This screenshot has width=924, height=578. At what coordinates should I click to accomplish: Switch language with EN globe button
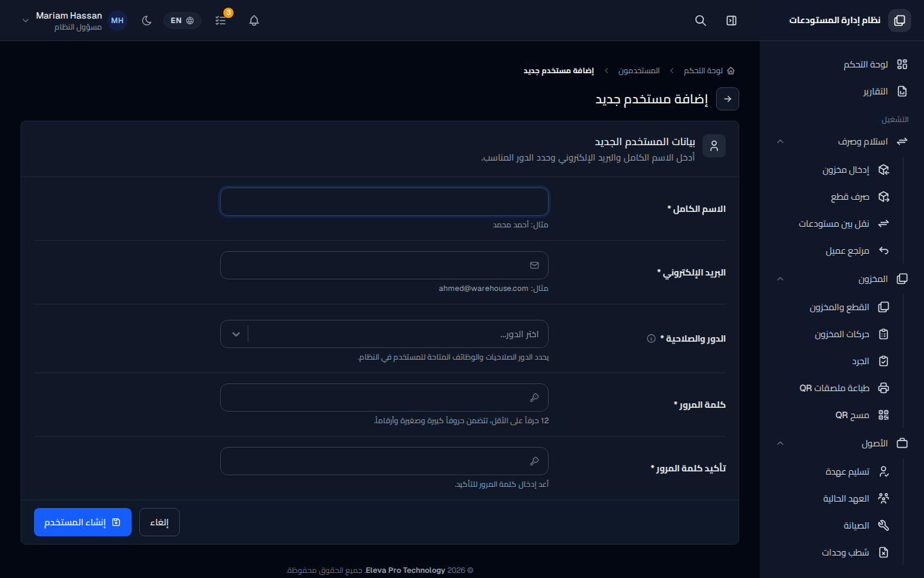point(182,21)
